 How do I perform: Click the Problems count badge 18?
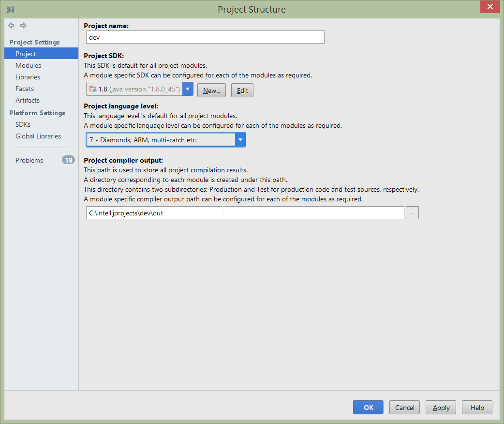tap(68, 160)
